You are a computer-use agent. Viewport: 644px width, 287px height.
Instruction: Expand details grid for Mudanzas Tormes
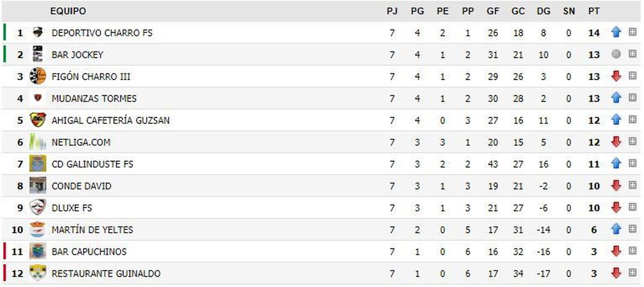[632, 98]
